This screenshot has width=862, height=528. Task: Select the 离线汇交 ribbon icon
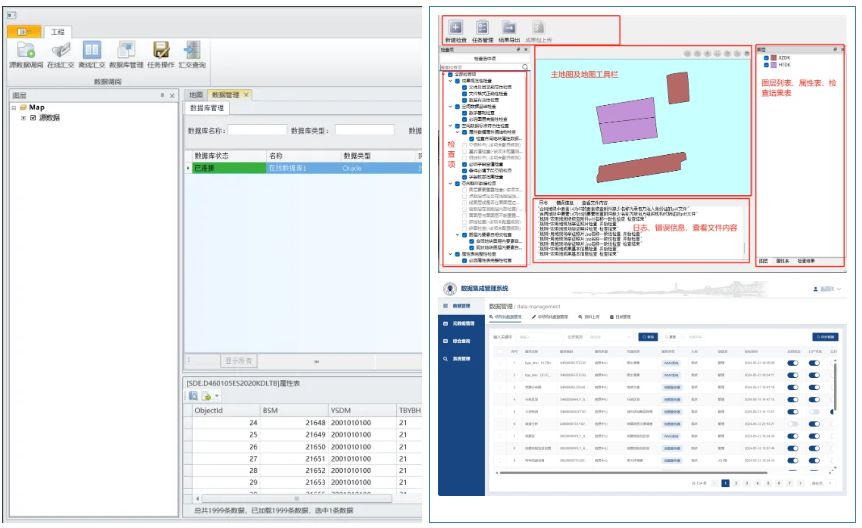click(92, 50)
